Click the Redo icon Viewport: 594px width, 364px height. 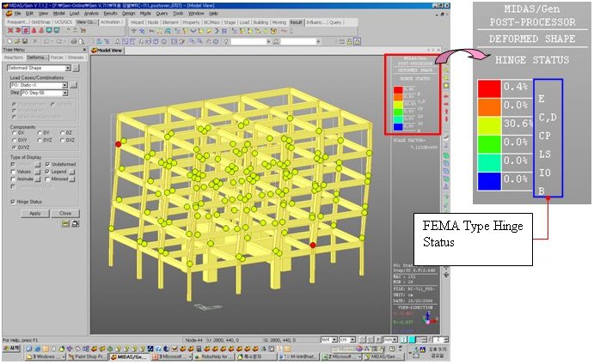pyautogui.click(x=60, y=41)
